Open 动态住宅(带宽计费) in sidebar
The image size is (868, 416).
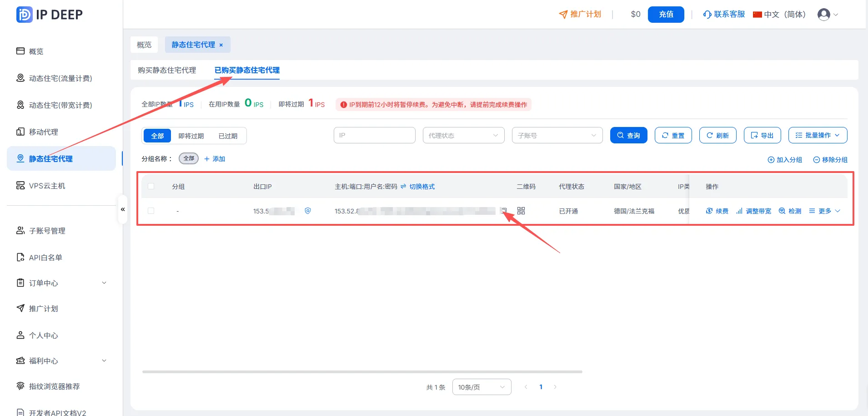[x=54, y=105]
